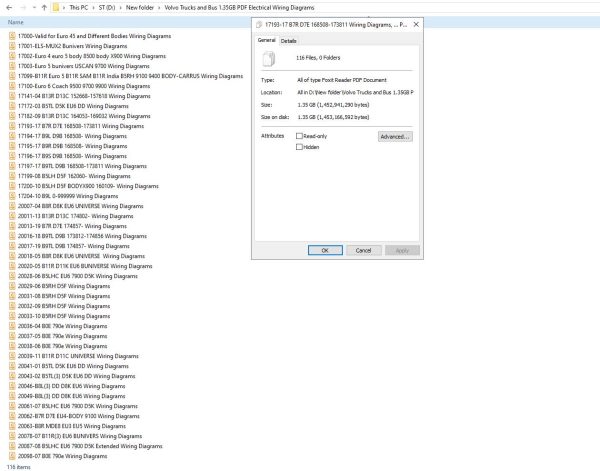Expand the chevron after ST (D:)
Image resolution: width=600 pixels, height=471 pixels.
121,8
